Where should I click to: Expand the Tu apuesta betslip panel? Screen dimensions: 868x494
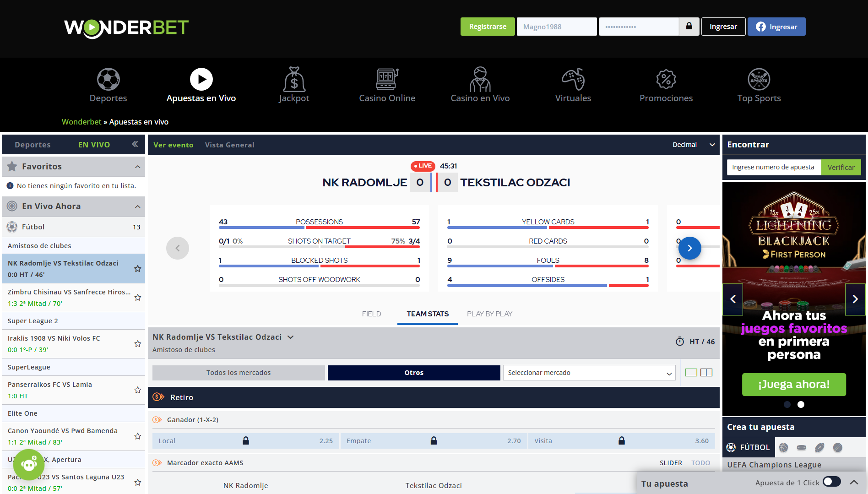coord(854,483)
